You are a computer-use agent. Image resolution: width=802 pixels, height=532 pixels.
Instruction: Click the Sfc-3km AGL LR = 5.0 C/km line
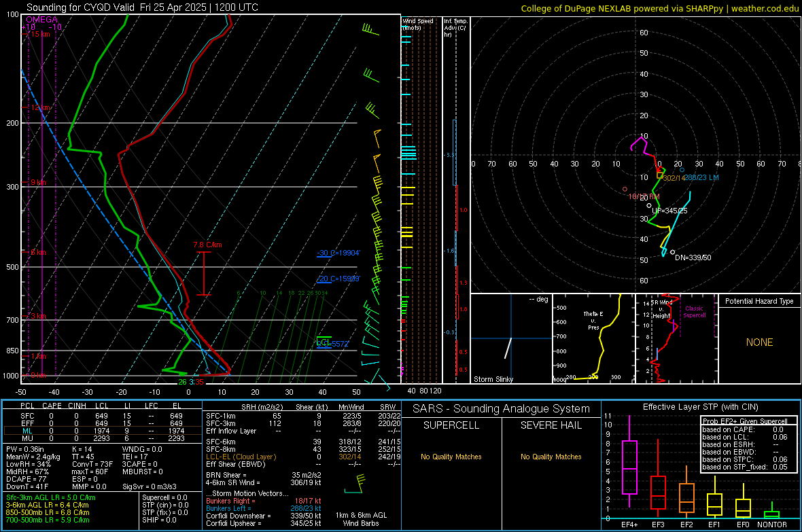[x=51, y=497]
